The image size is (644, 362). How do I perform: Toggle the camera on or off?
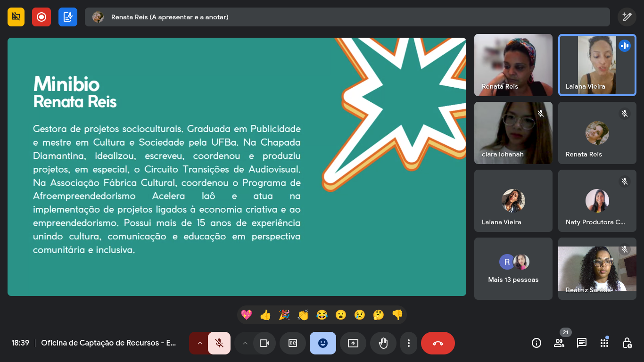(264, 343)
